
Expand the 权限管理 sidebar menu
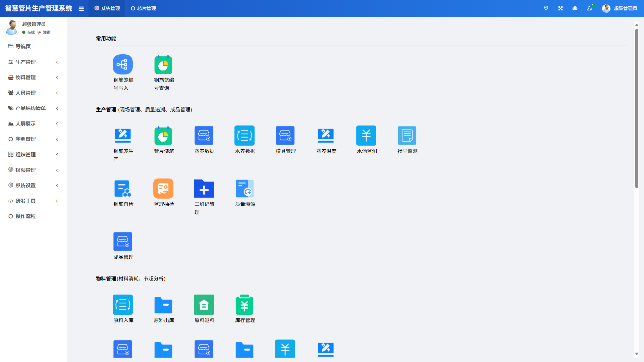tap(33, 170)
